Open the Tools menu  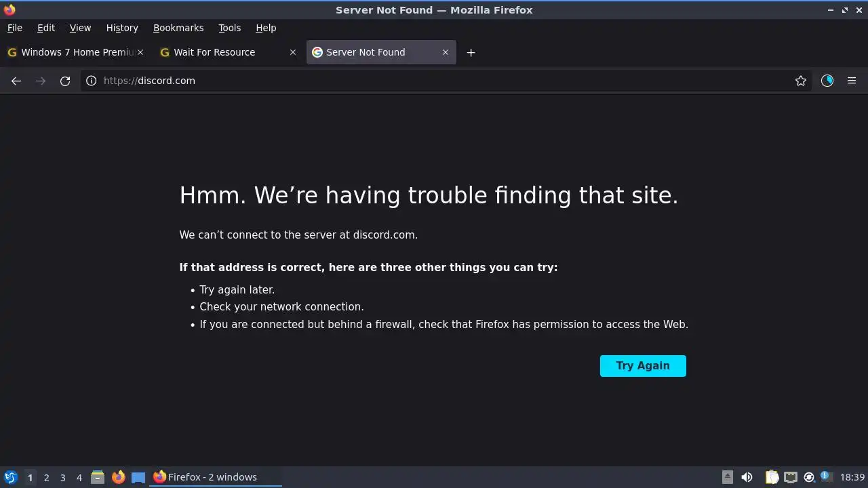point(230,28)
